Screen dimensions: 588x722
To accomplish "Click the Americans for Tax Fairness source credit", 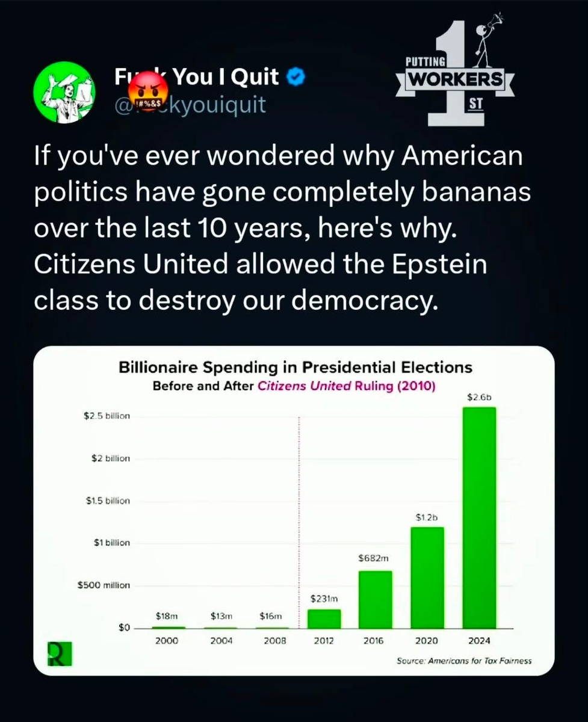I will point(464,661).
